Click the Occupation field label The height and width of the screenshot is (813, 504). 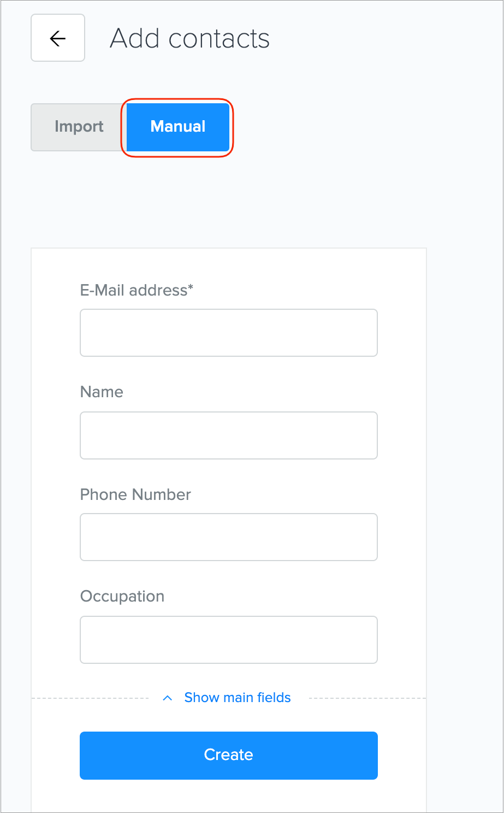click(x=122, y=597)
